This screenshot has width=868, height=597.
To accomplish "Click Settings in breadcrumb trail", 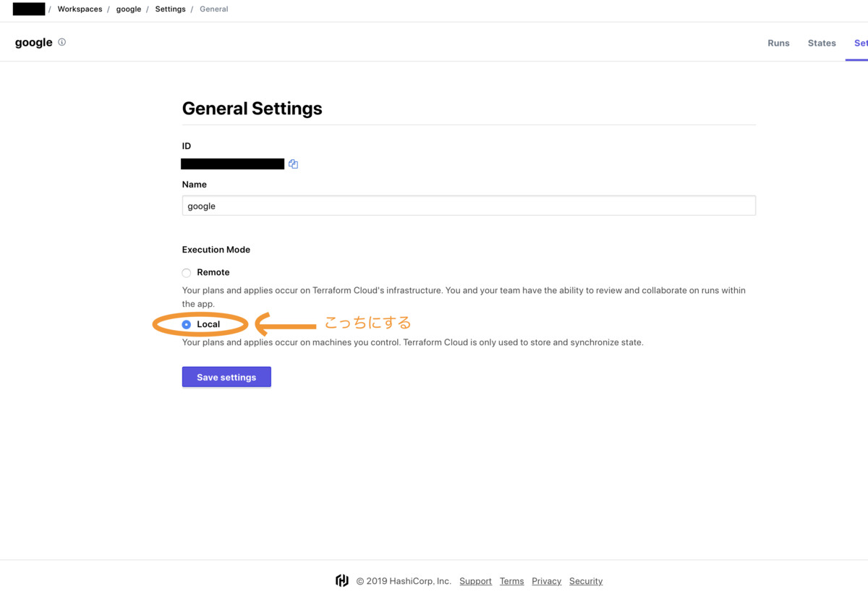I will (170, 9).
